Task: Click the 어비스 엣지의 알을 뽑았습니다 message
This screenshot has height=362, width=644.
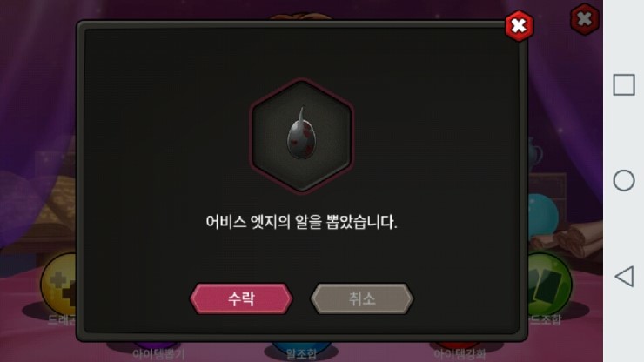Action: tap(301, 222)
